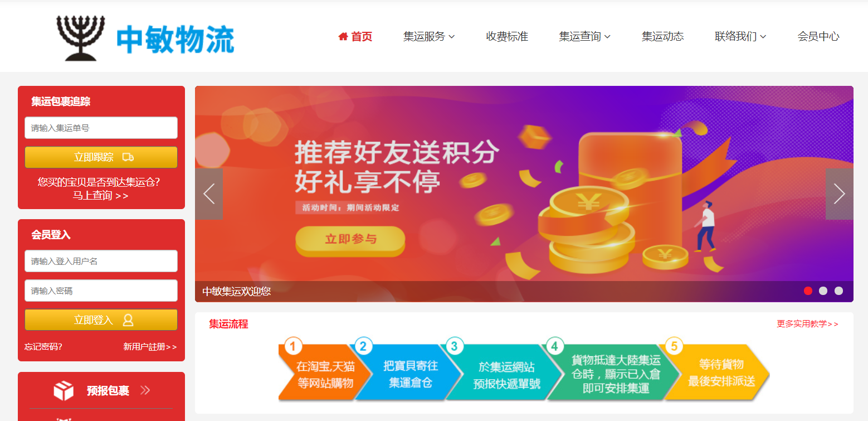Click the truck icon on 立即跟踪 button

[128, 157]
